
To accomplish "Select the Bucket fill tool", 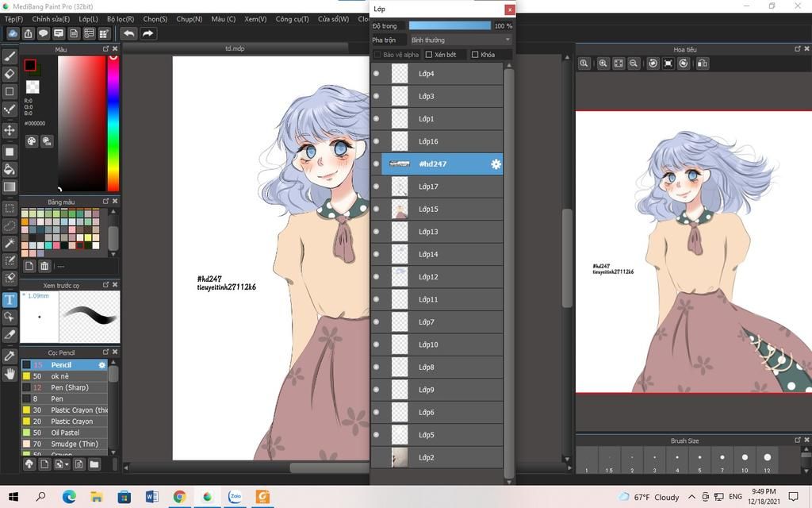I will pos(10,169).
